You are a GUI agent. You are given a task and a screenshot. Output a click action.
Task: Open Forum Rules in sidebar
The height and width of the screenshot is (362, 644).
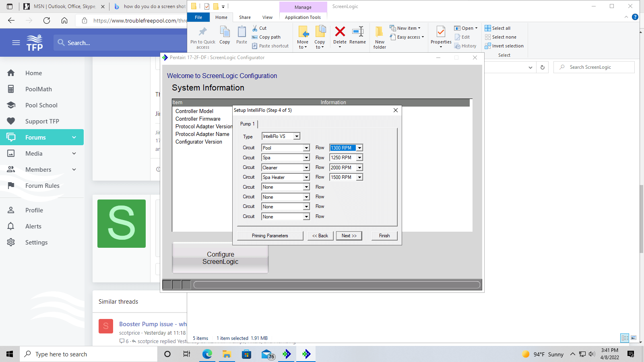(x=42, y=185)
